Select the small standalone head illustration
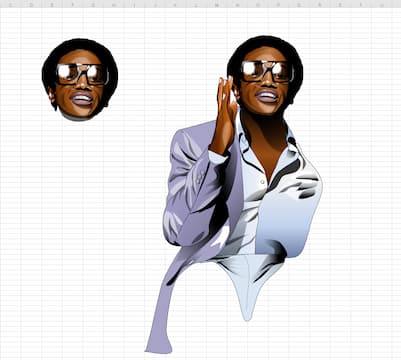 tap(80, 79)
